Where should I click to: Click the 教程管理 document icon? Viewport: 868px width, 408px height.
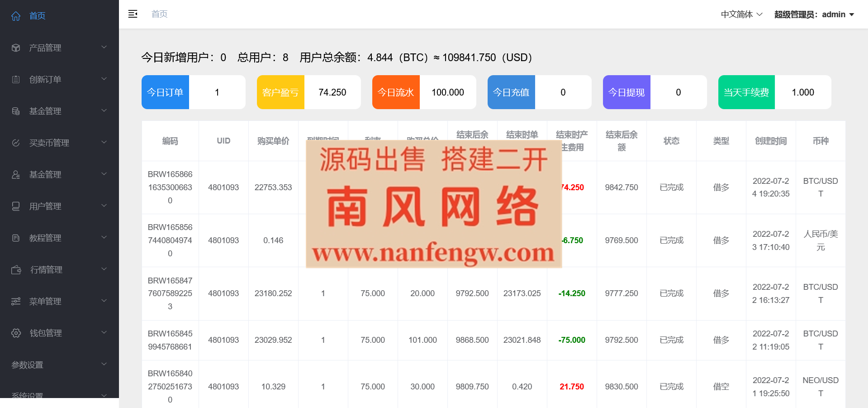click(16, 238)
